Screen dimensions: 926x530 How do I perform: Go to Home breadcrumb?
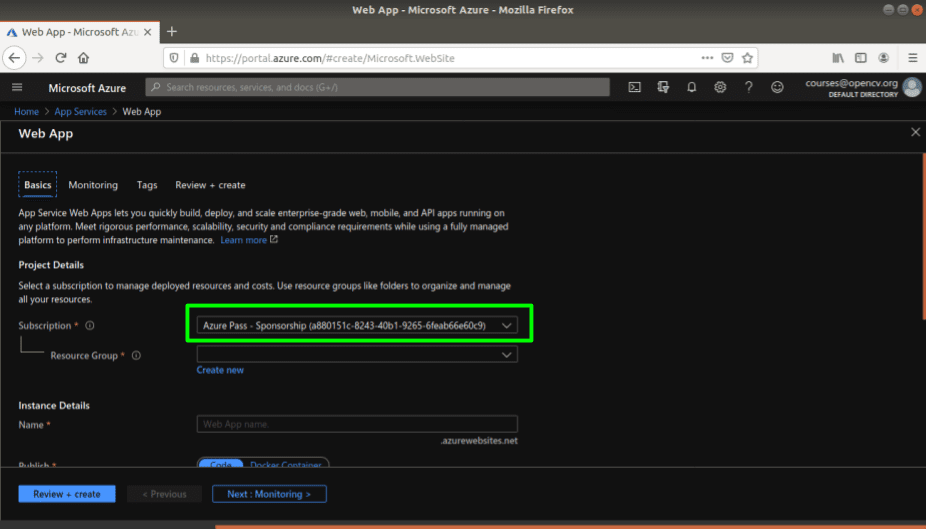pos(27,112)
